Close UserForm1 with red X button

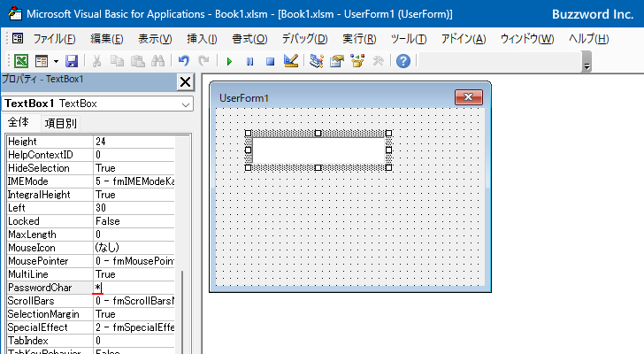469,97
